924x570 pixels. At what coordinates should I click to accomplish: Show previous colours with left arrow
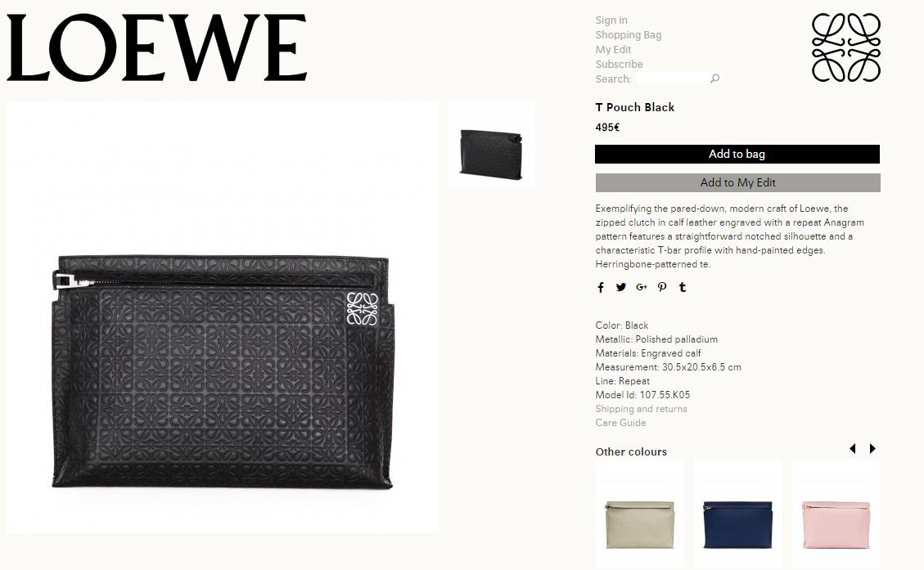[x=853, y=449]
